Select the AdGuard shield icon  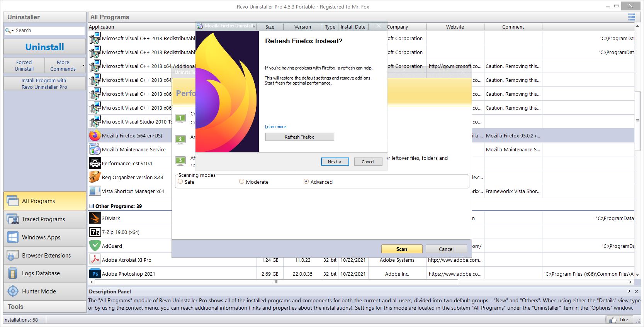pyautogui.click(x=95, y=246)
